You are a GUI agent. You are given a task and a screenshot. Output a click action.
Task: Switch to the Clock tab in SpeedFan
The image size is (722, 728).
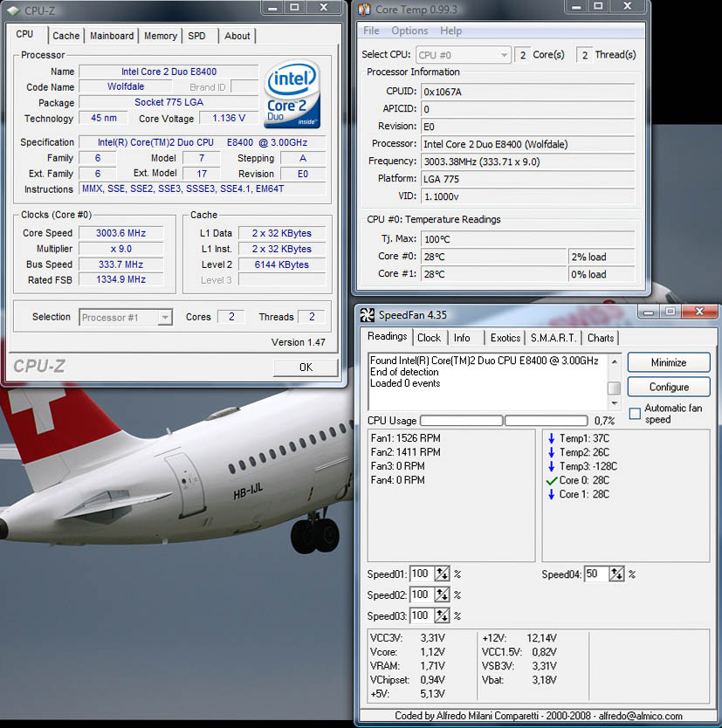[x=429, y=338]
